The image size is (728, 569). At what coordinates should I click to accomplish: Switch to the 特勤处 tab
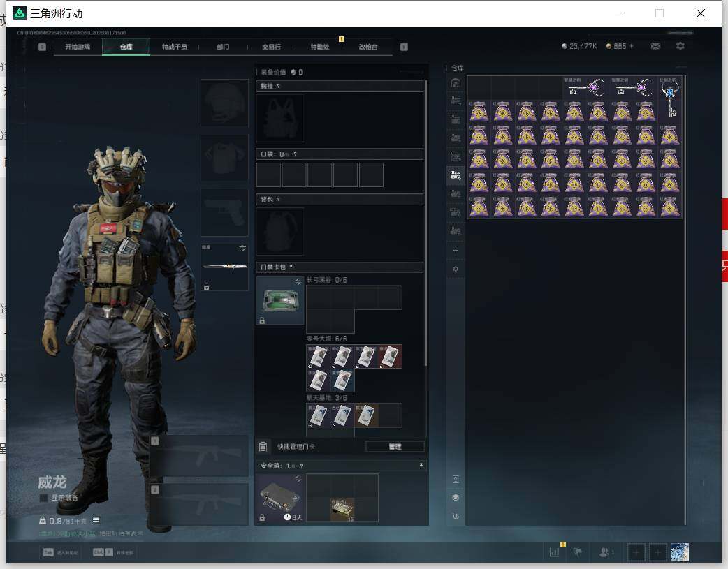(320, 47)
